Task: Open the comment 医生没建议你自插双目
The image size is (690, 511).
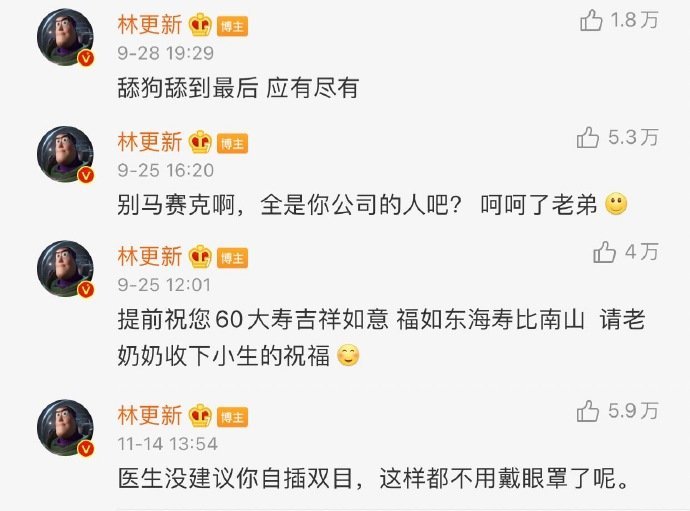Action: (x=373, y=478)
